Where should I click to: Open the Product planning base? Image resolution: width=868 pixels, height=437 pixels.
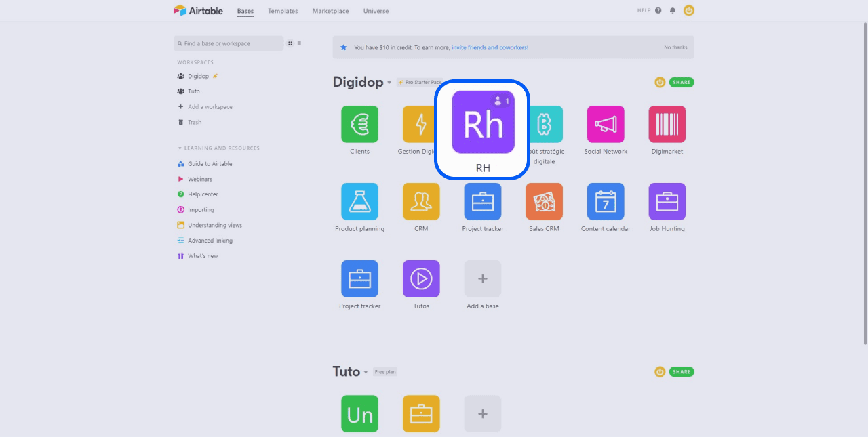tap(359, 201)
